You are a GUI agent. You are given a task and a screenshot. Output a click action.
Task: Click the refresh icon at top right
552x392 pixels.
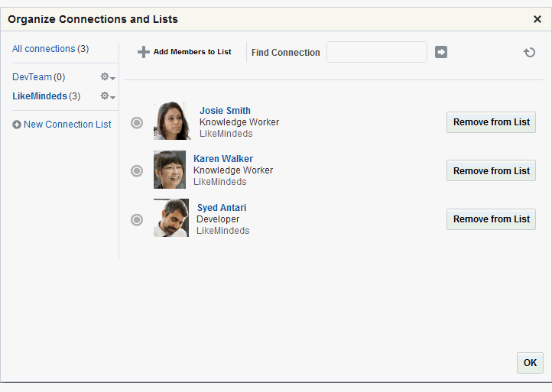529,52
